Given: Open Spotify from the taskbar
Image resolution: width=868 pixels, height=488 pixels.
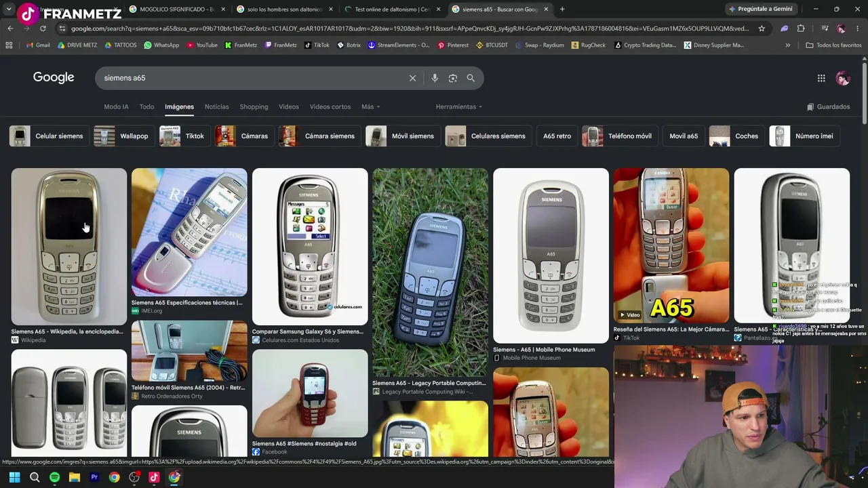Looking at the screenshot, I should (54, 477).
